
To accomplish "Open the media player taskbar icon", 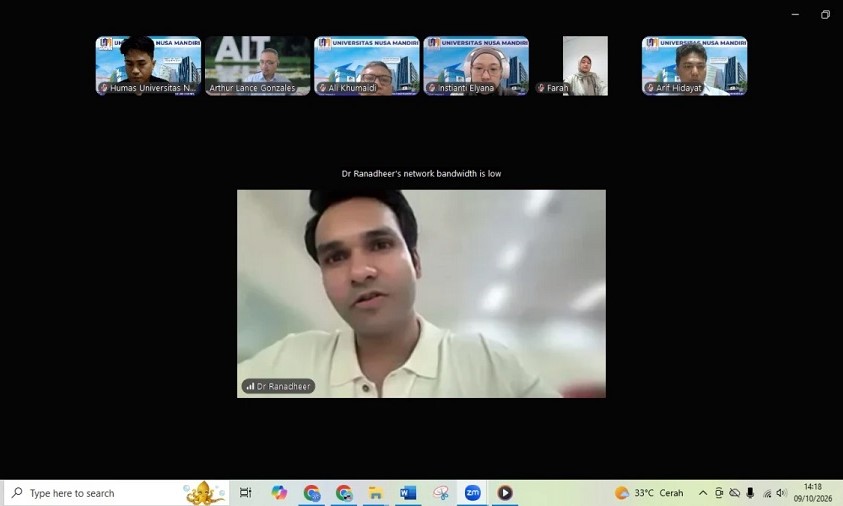I will 504,493.
